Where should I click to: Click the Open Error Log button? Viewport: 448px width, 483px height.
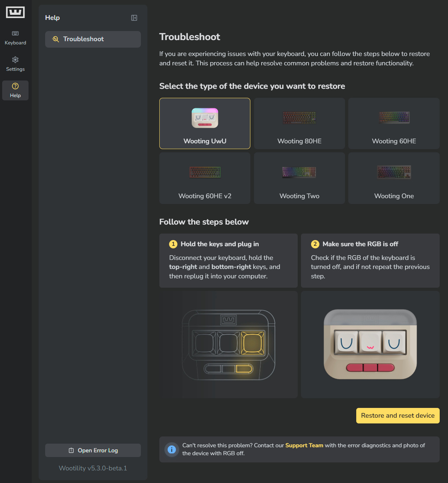[93, 451]
